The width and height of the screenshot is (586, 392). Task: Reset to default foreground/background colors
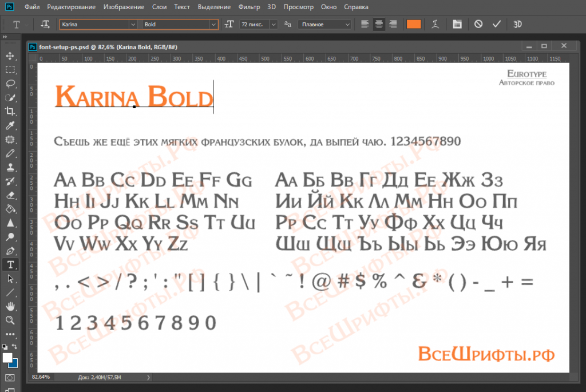pyautogui.click(x=5, y=347)
